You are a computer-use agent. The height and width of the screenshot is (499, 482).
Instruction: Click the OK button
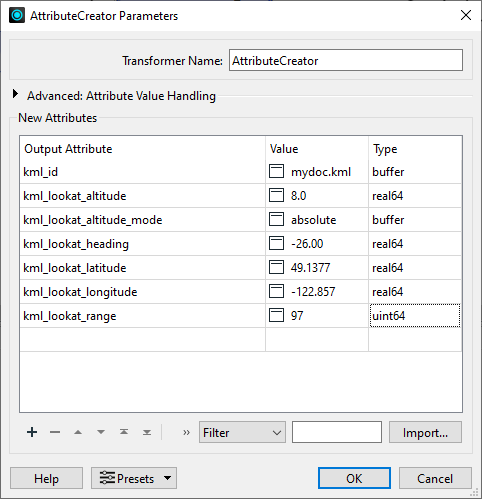tap(354, 478)
